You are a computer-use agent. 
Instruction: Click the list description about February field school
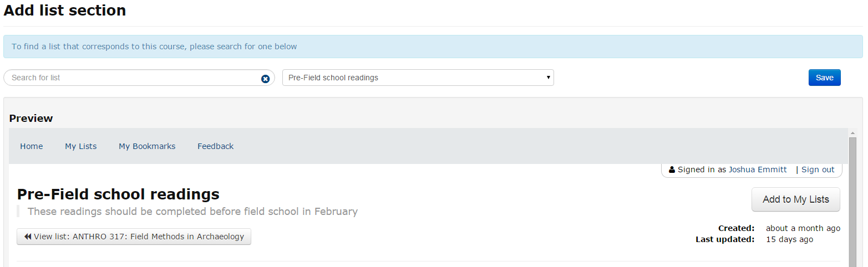pyautogui.click(x=192, y=211)
